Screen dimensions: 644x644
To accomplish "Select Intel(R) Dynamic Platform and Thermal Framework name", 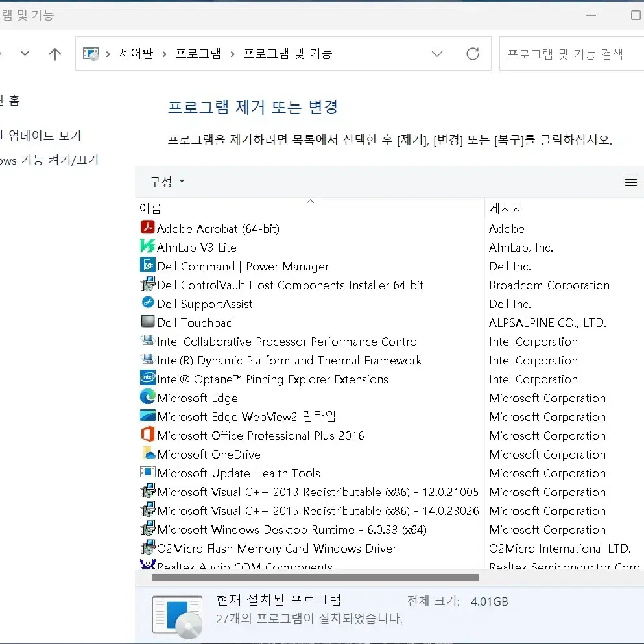I will [x=289, y=361].
